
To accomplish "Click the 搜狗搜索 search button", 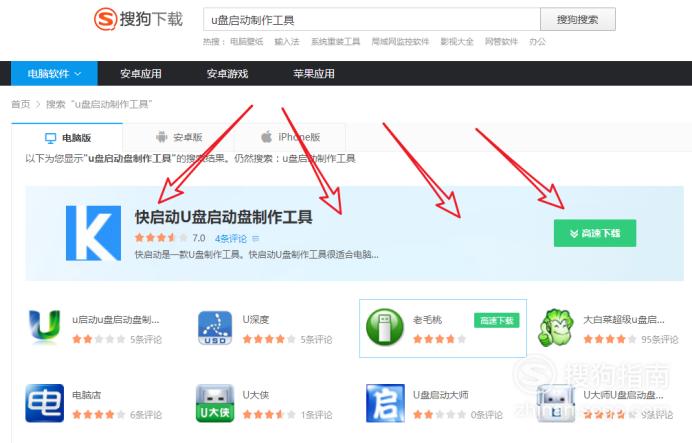I will tap(578, 19).
